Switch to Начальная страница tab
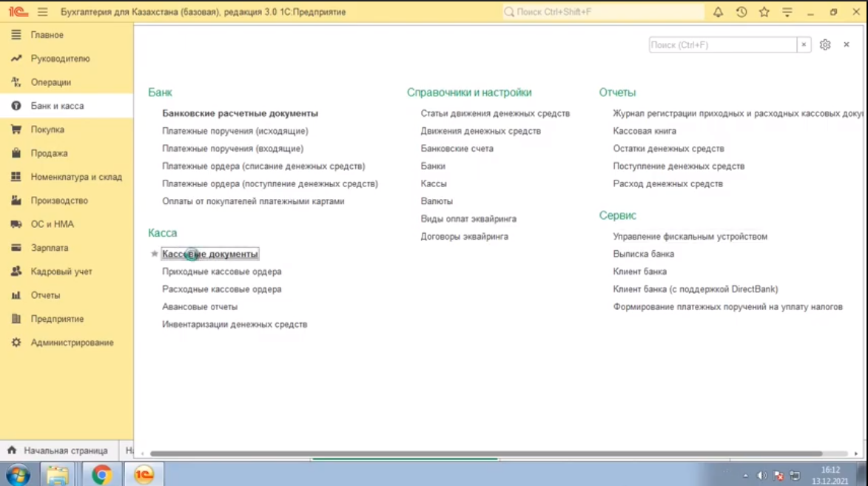 pyautogui.click(x=58, y=450)
